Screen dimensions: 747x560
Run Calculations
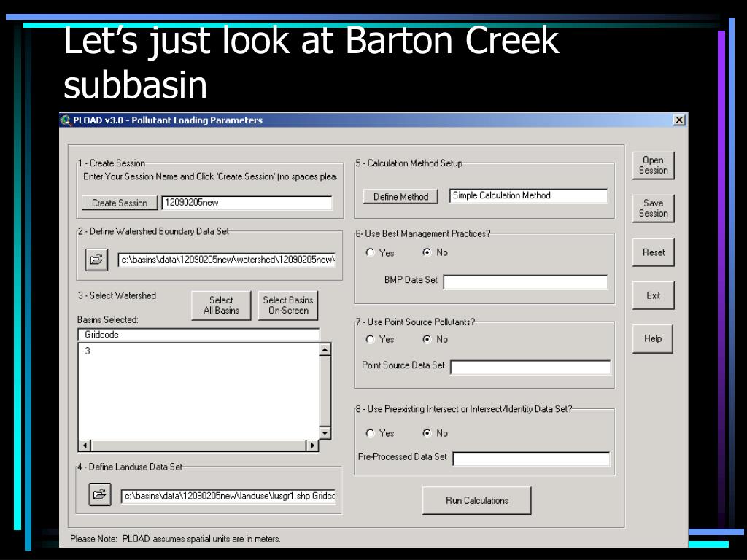tap(477, 500)
